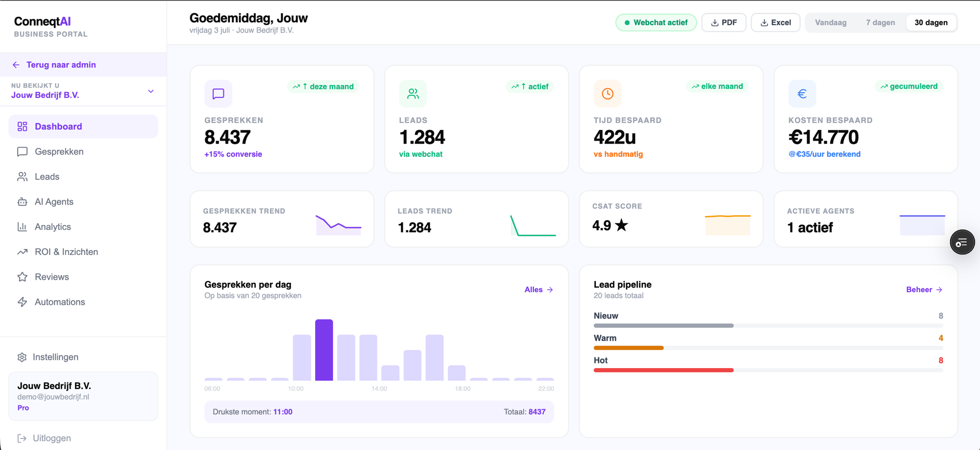Image resolution: width=980 pixels, height=450 pixels.
Task: Click the Instellingen gear icon
Action: [22, 357]
